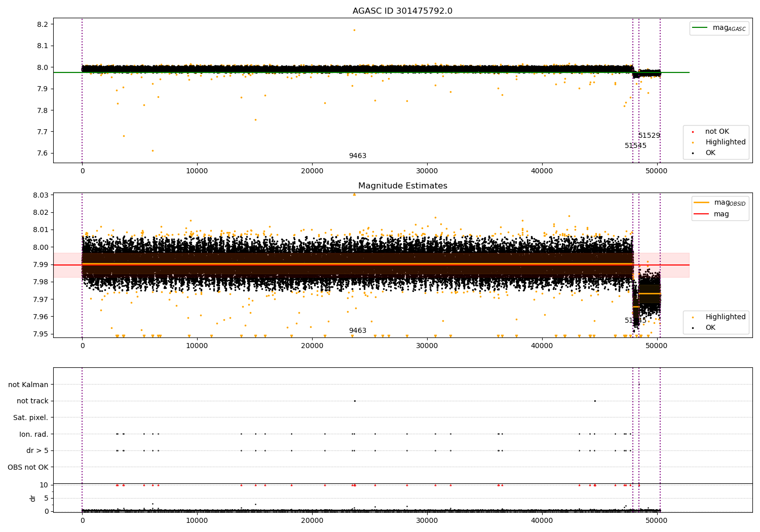This screenshot has width=760, height=532.
Task: Click the '7.99' y-tick in middle plot
Action: (41, 264)
